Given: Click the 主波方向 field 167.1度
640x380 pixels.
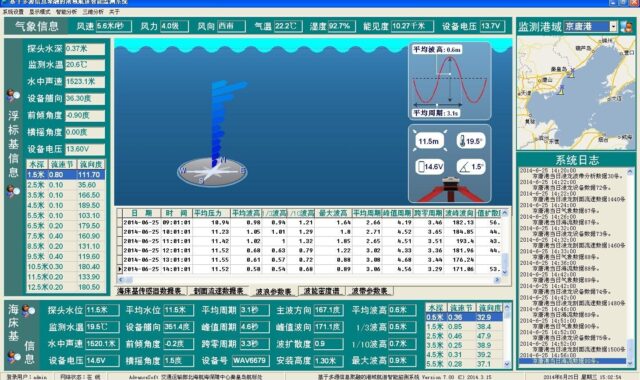Looking at the screenshot, I should coord(329,310).
